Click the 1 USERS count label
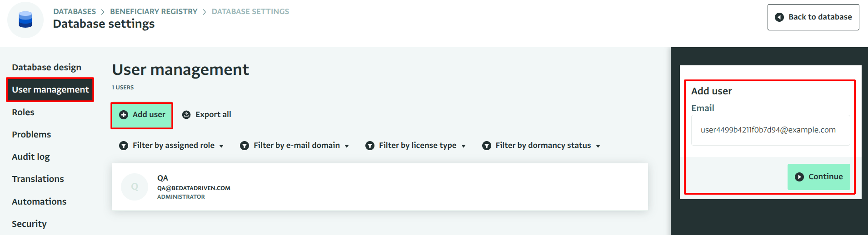Viewport: 868px width, 235px height. (123, 88)
